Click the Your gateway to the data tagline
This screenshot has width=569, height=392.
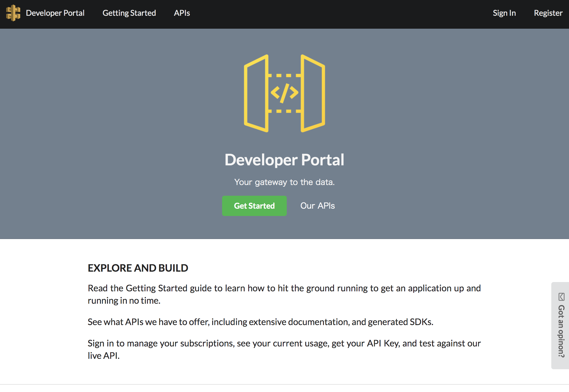click(284, 182)
